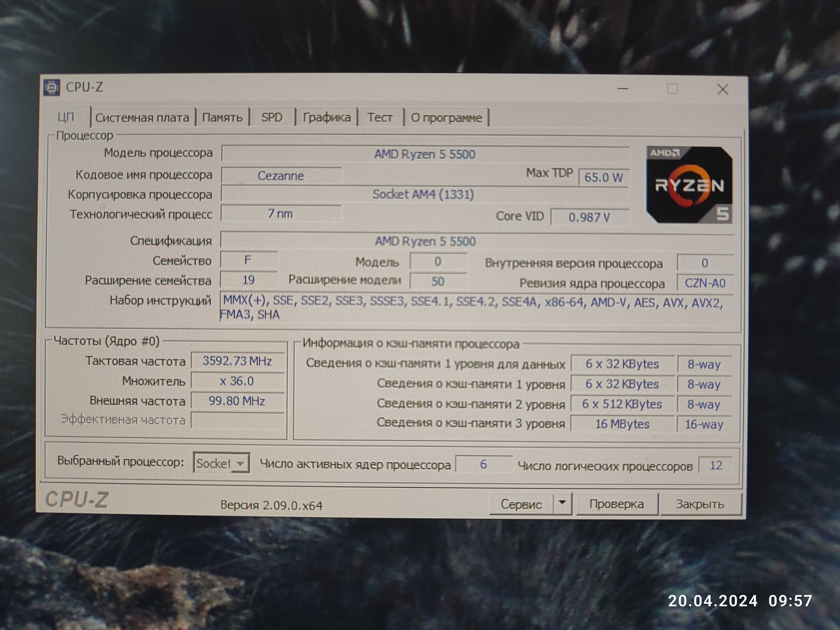This screenshot has width=840, height=630.
Task: Click the active cores count 6
Action: 484,464
